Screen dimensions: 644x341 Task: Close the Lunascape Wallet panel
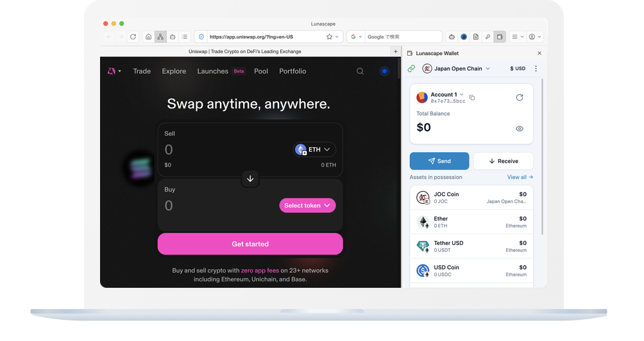(x=539, y=53)
